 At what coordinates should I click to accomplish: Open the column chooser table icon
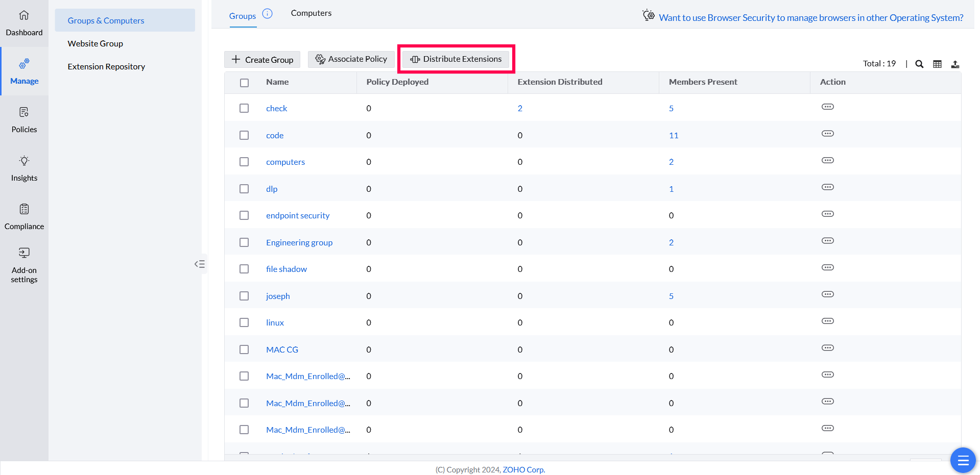tap(937, 64)
